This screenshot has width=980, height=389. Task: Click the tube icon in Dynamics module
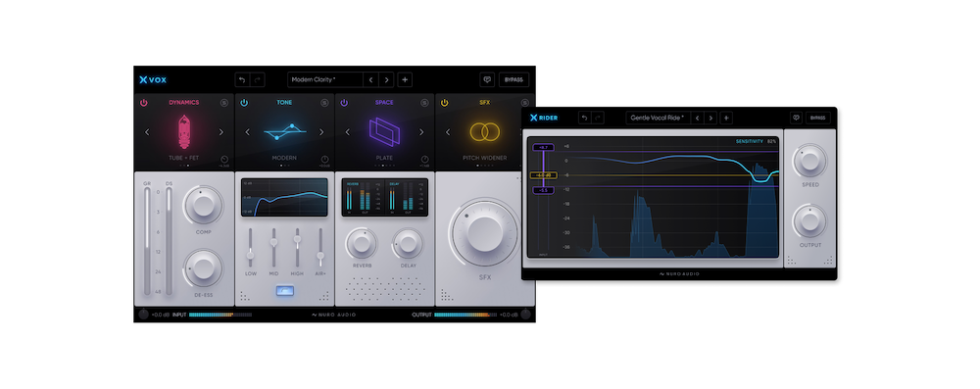click(184, 131)
